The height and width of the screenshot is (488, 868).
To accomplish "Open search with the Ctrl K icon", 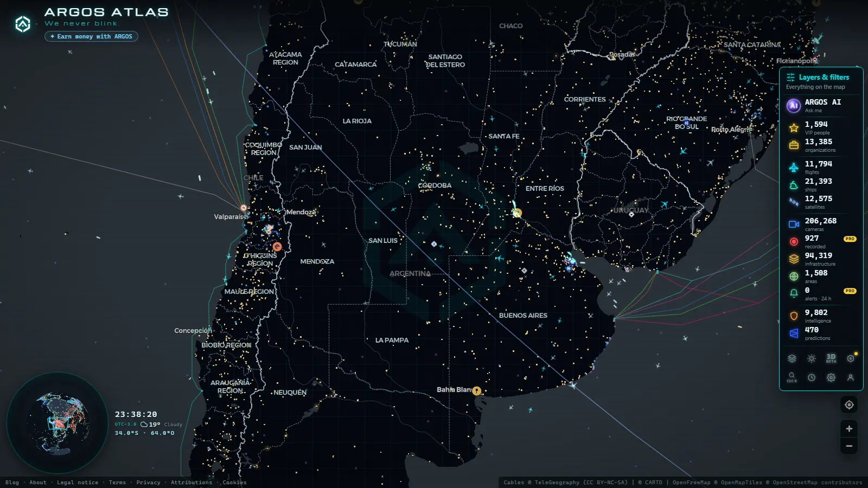I will 792,377.
